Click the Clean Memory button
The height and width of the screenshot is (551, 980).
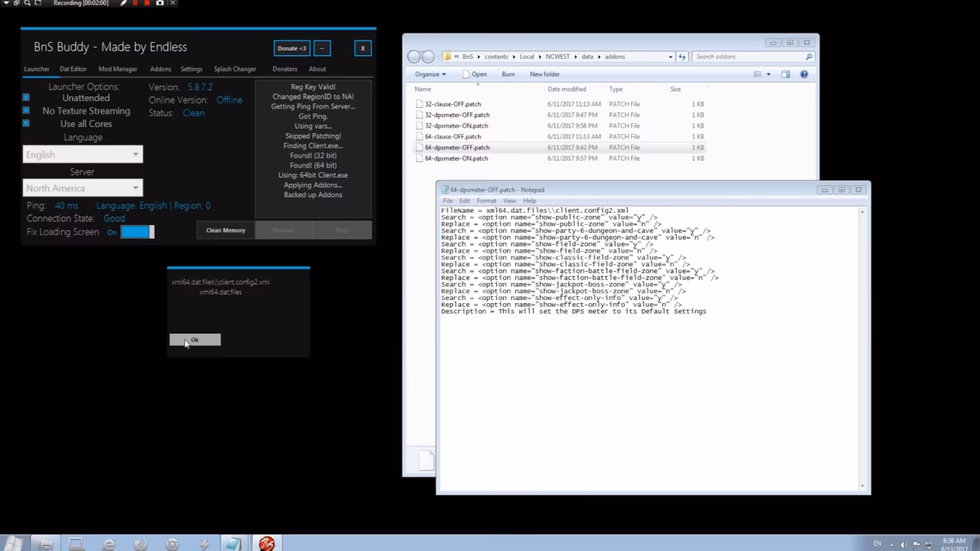point(225,230)
